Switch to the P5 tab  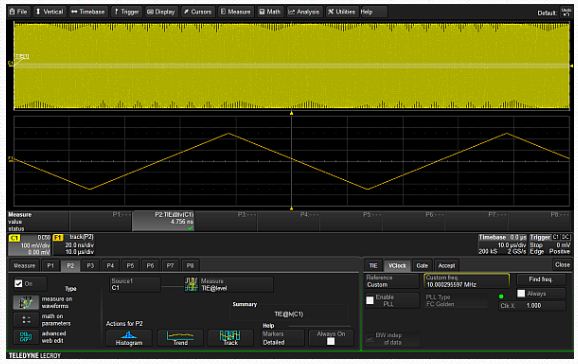[130, 266]
